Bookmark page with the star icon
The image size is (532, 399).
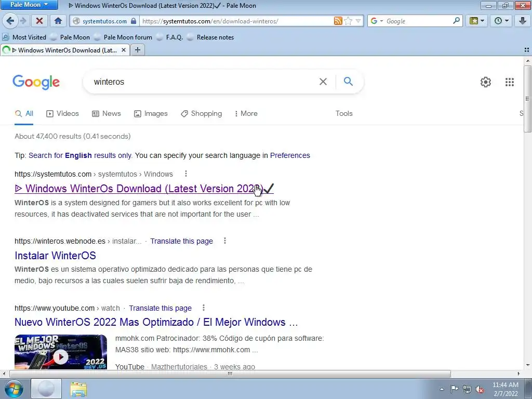point(348,21)
